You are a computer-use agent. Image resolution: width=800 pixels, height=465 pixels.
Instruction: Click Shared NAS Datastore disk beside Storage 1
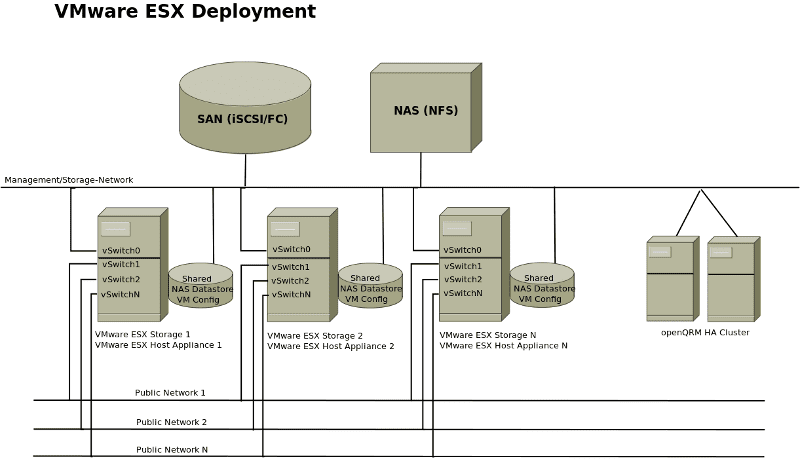201,285
